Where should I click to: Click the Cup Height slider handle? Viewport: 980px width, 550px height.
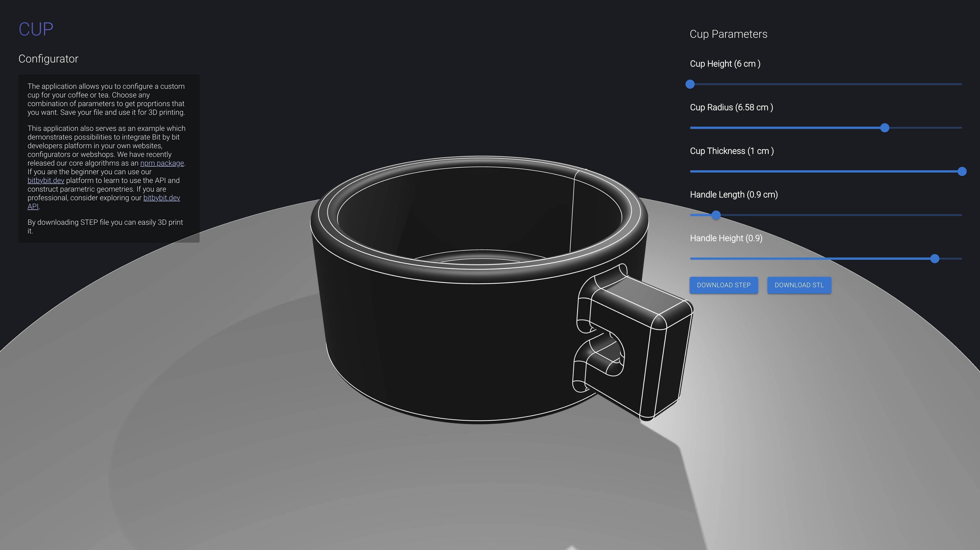(690, 84)
